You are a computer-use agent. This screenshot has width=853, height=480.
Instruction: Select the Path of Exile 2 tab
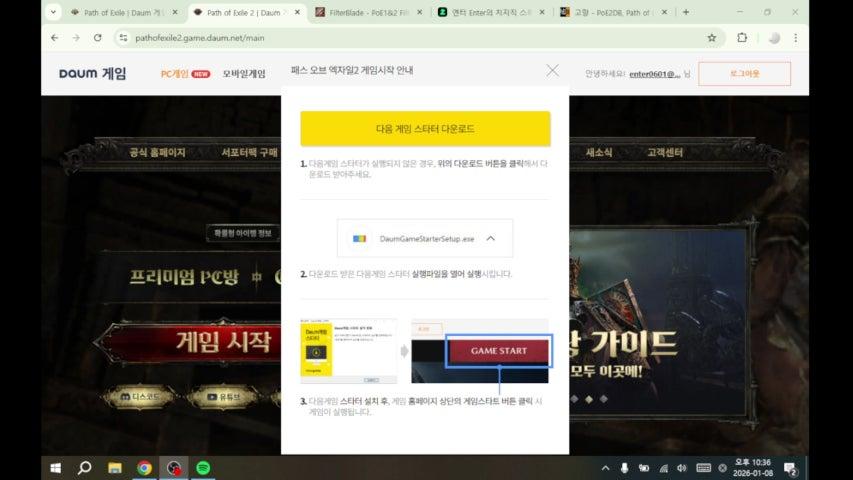(x=248, y=12)
